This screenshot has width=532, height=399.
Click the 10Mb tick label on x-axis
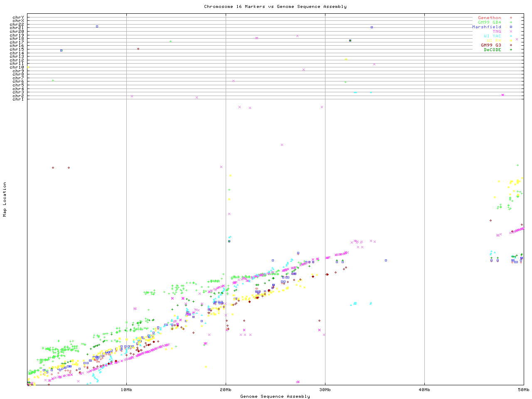[126, 390]
